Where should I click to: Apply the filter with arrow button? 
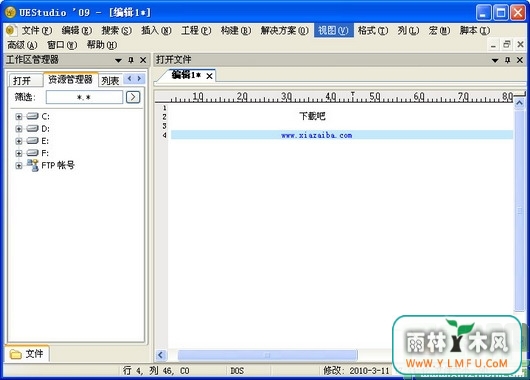click(x=133, y=97)
